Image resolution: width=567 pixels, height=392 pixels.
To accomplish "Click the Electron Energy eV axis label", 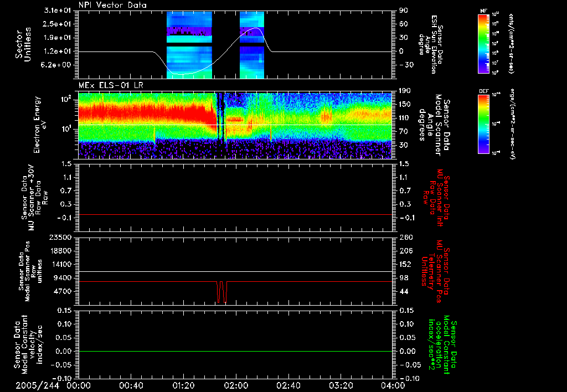I will (40, 125).
